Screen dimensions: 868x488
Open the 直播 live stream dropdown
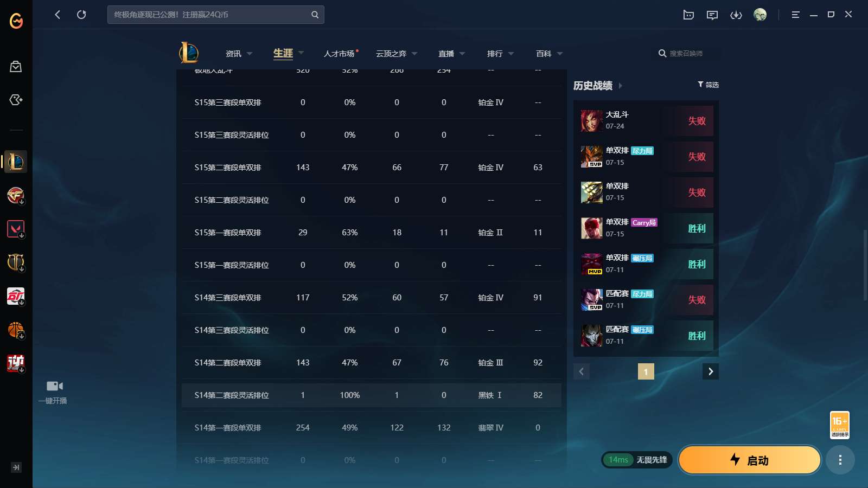[451, 54]
